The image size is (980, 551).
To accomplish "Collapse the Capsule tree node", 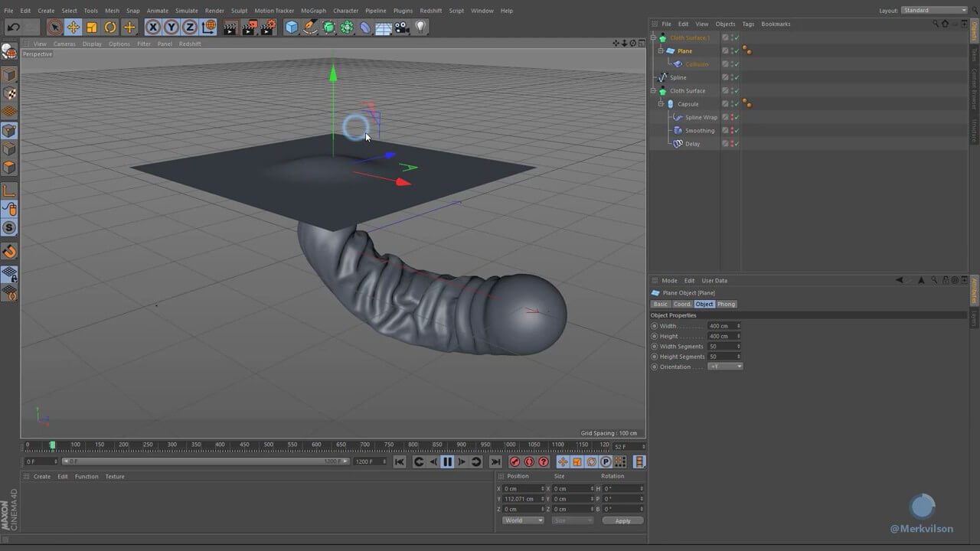I will 661,104.
